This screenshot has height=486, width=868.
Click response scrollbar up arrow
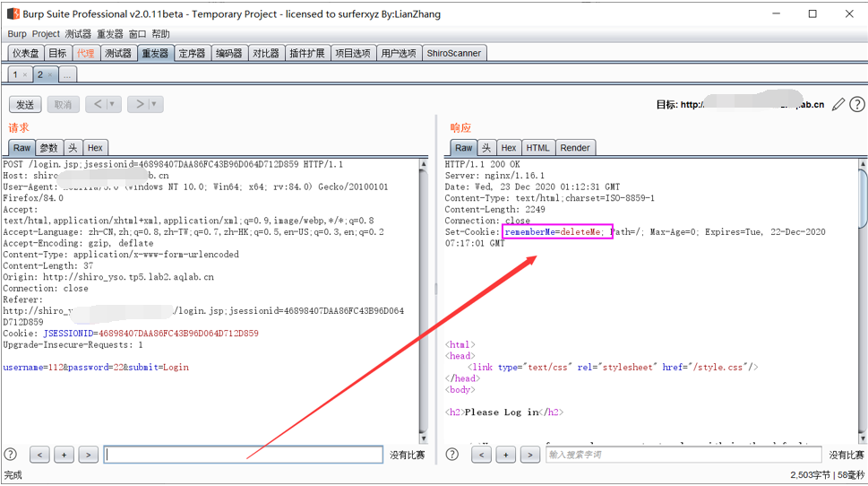[x=863, y=164]
